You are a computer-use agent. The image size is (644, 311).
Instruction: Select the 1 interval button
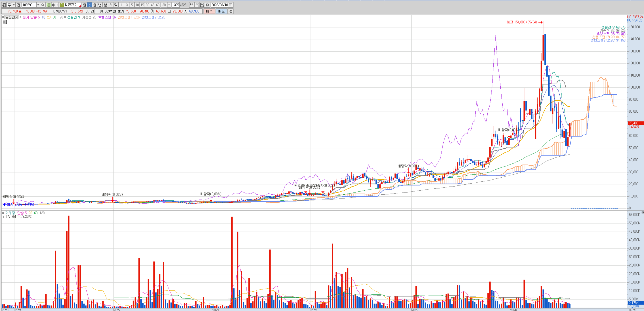[x=121, y=5]
